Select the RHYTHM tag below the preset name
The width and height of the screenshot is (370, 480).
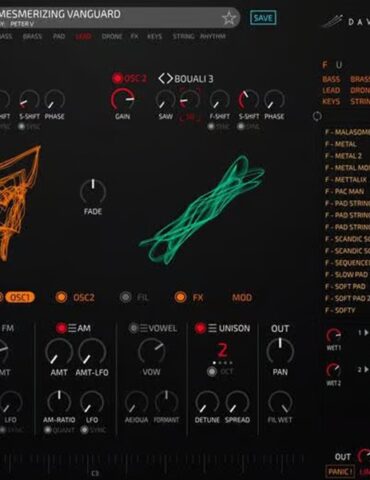213,36
